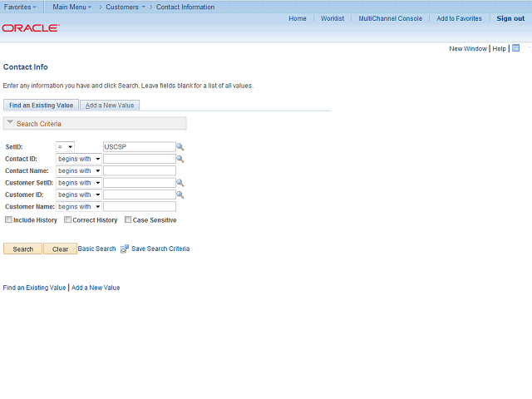Click the SetID input field with USCSP
Screen dimensions: 532x399
point(140,147)
